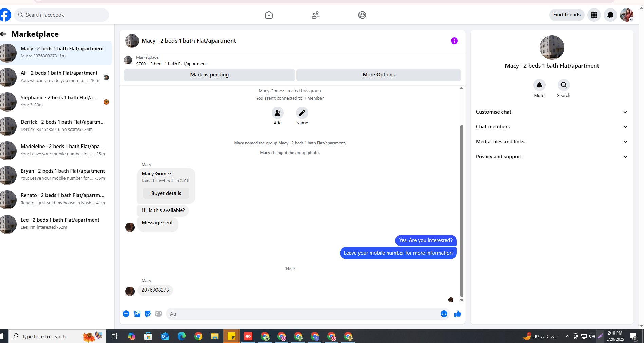
Task: Open the Ali conversation
Action: (x=56, y=78)
